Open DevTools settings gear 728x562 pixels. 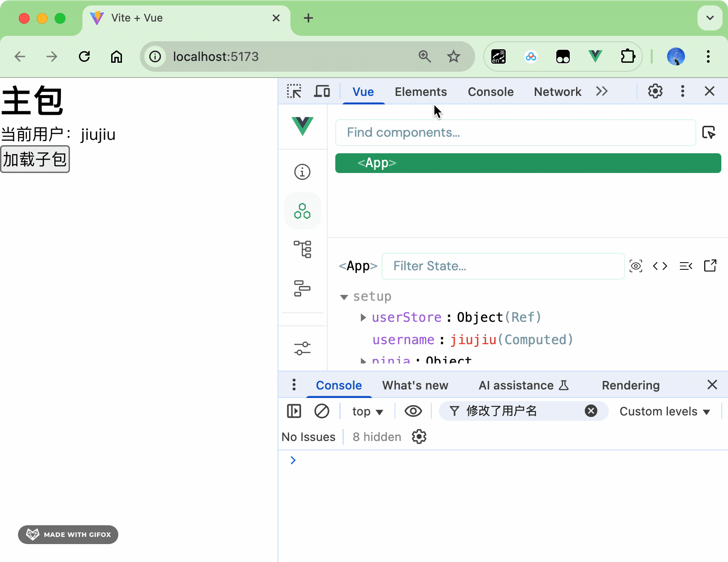coord(655,91)
